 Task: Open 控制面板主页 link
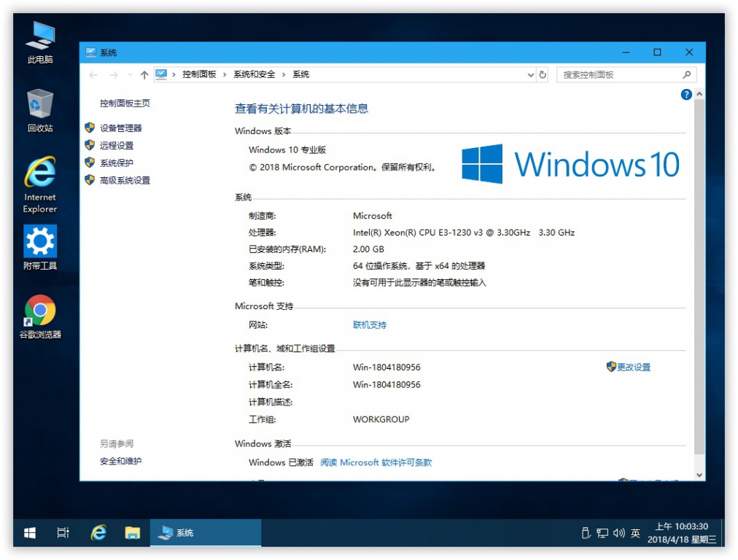click(125, 103)
